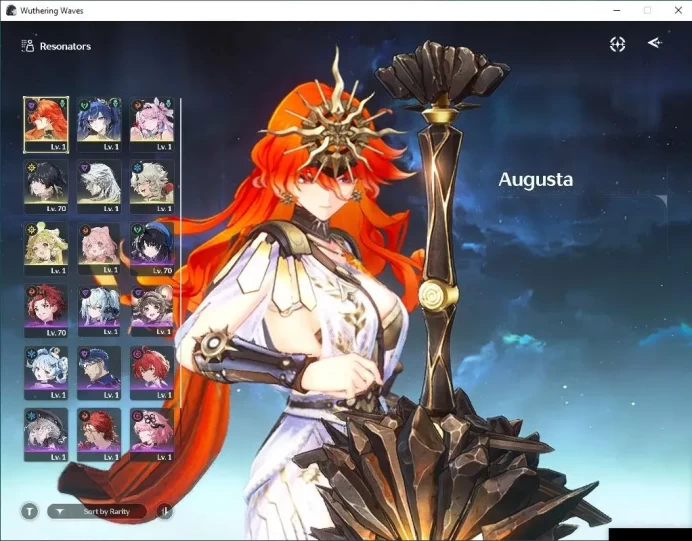692x541 pixels.
Task: Click the Augusta name label
Action: (536, 180)
